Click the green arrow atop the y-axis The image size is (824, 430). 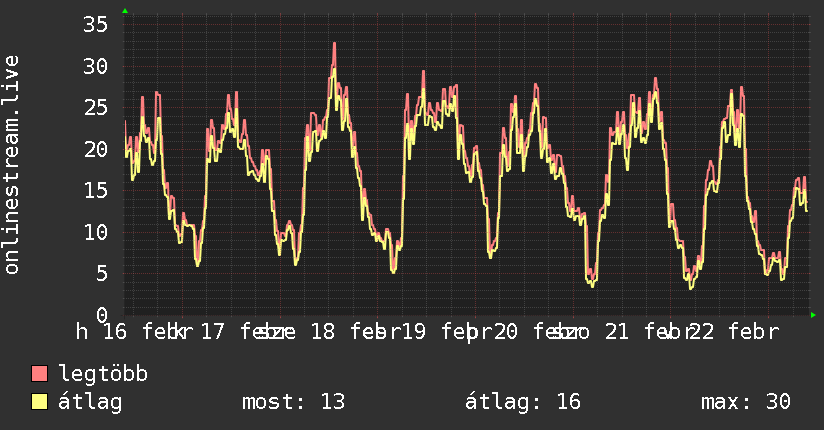[125, 11]
